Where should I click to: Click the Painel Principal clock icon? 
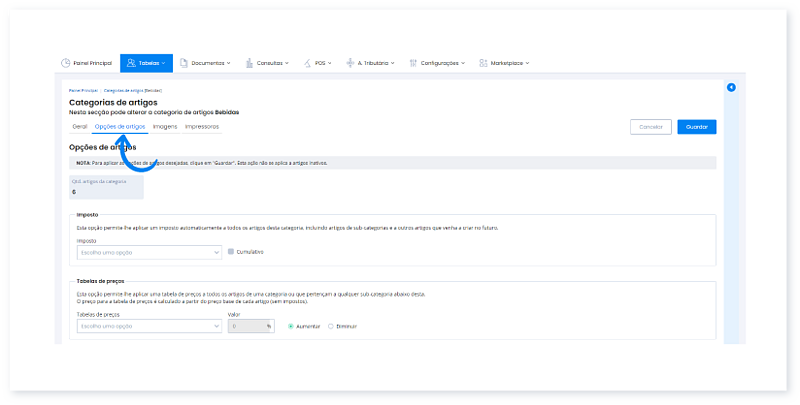(66, 63)
